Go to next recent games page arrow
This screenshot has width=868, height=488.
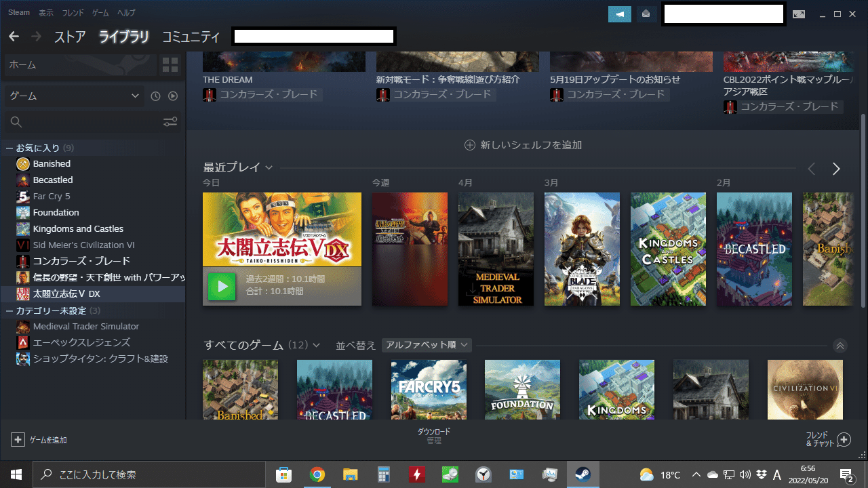(836, 169)
